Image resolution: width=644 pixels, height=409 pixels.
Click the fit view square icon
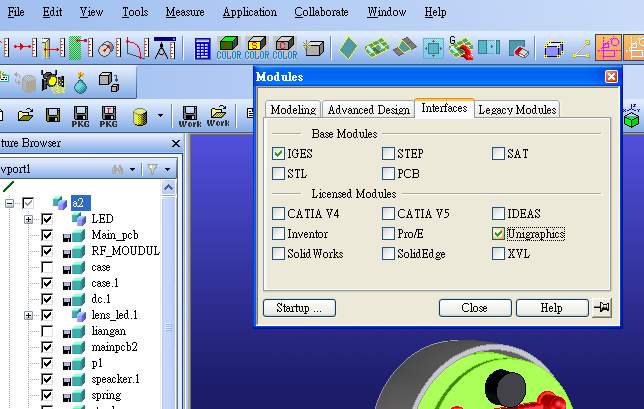433,48
